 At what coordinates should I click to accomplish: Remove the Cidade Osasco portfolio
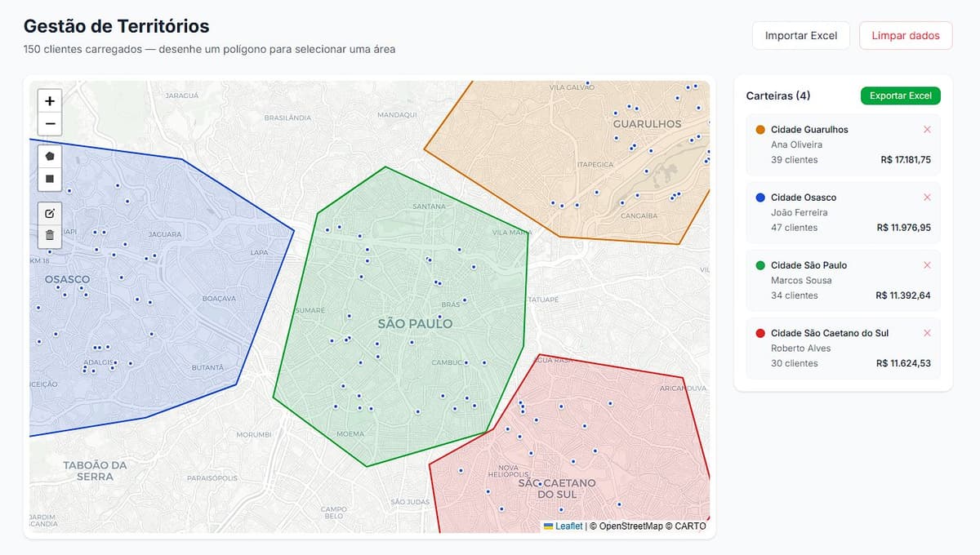pyautogui.click(x=927, y=198)
